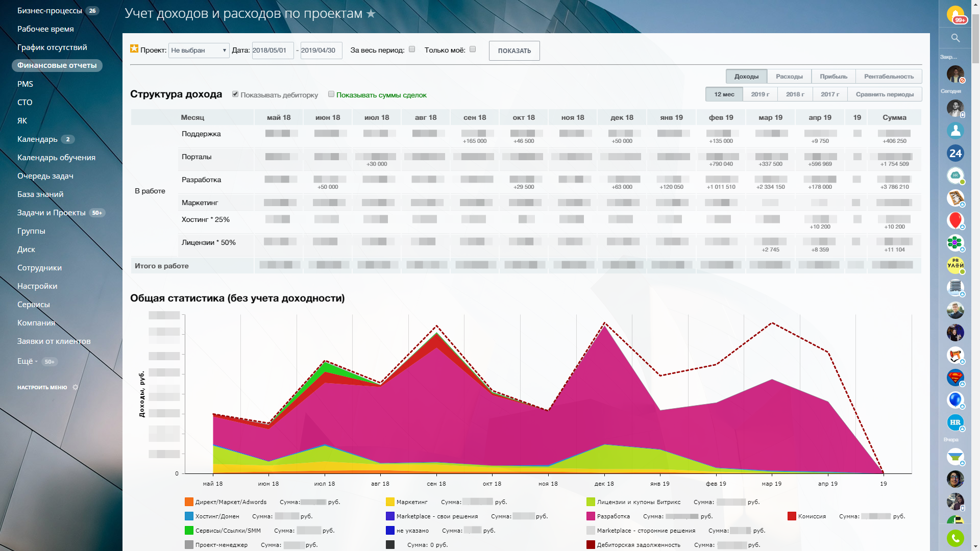
Task: Click magenta Разработка legend swatch
Action: point(591,516)
